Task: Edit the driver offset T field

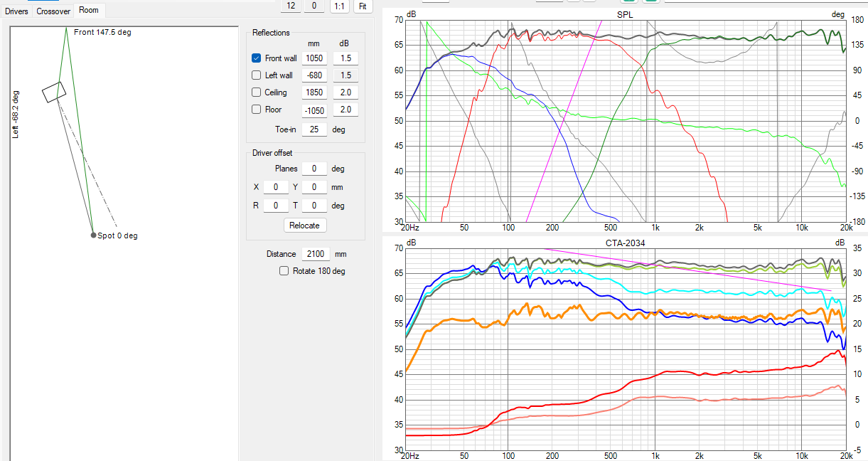Action: (314, 206)
